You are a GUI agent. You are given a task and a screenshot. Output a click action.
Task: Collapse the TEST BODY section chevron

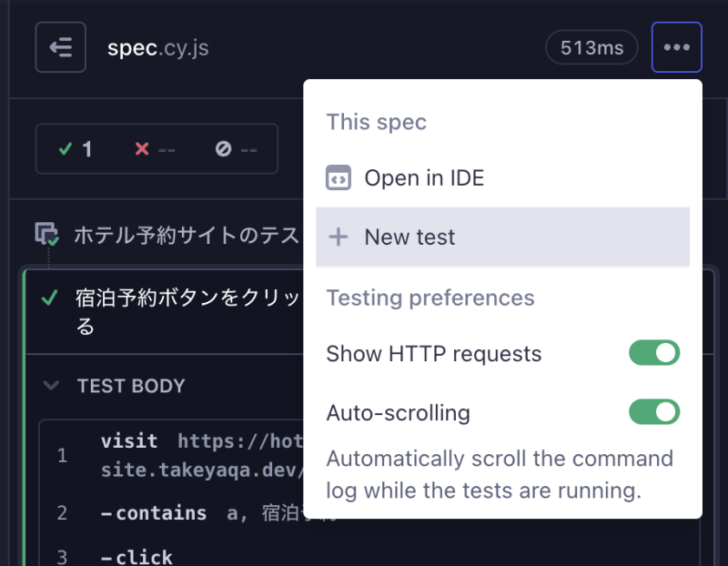52,386
